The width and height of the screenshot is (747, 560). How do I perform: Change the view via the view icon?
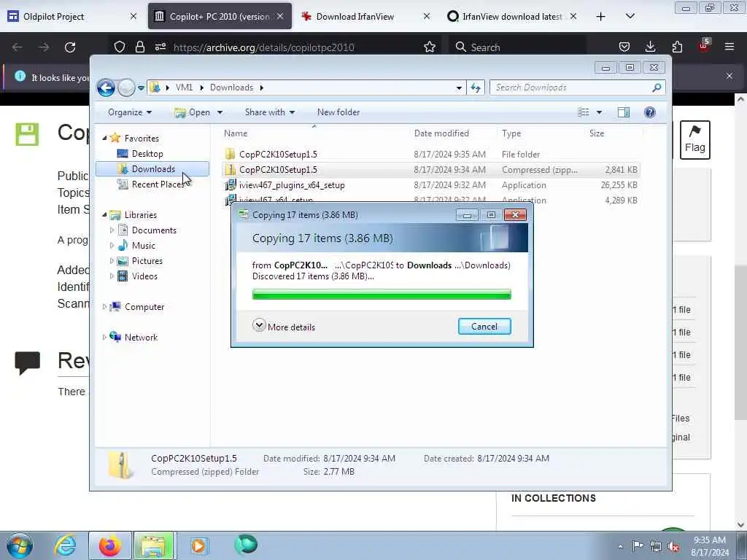click(x=584, y=112)
